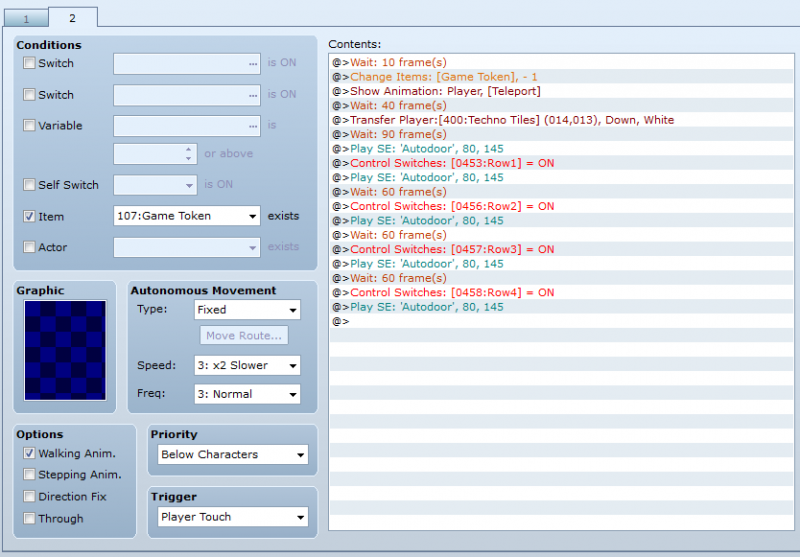Open the Item dropdown showing 107:Game Token
Screen dimensions: 800x557
pyautogui.click(x=187, y=216)
